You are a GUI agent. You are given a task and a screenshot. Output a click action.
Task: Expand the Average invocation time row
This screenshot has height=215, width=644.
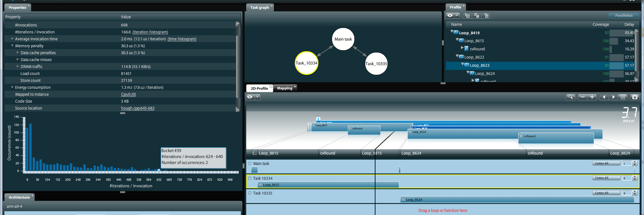click(x=12, y=39)
